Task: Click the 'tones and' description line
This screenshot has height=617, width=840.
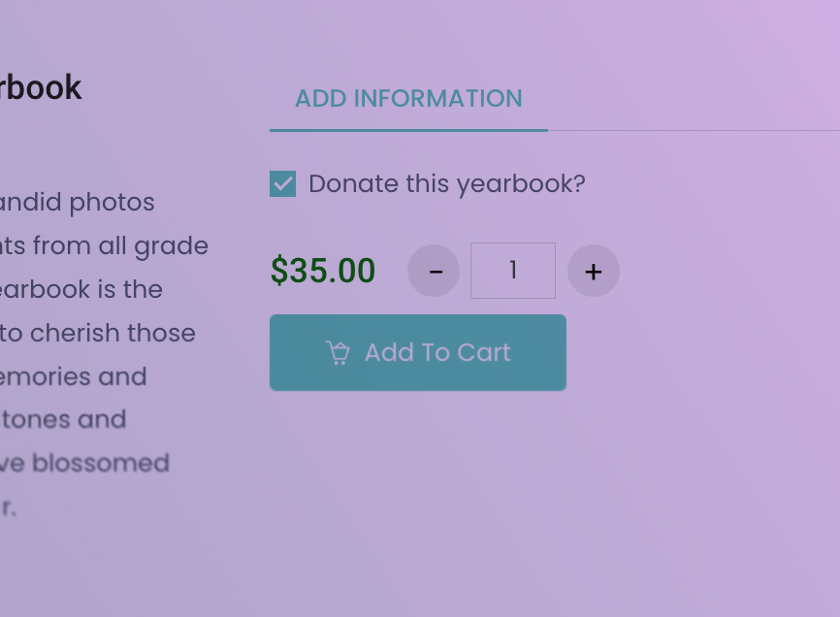Action: pos(63,419)
